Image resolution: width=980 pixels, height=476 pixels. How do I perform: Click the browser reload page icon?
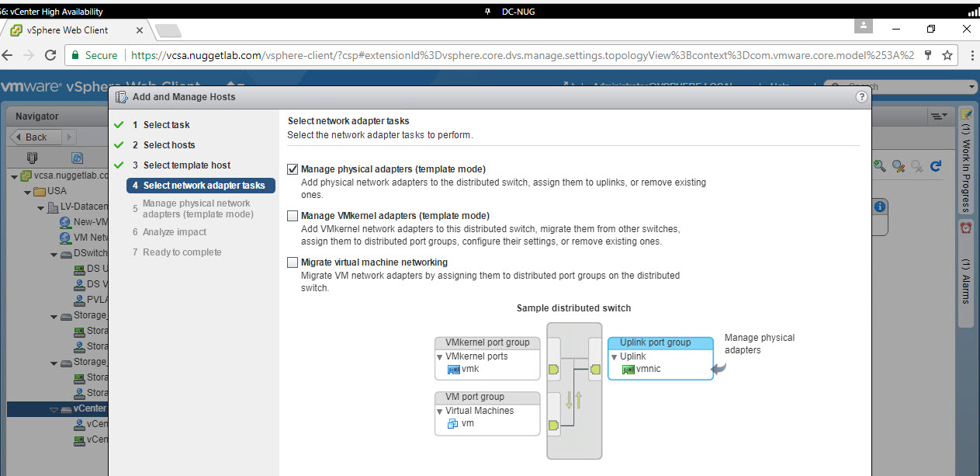coord(50,55)
